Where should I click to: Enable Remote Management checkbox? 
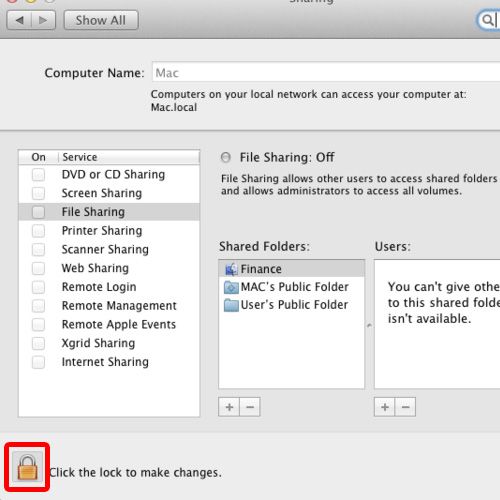(x=38, y=305)
